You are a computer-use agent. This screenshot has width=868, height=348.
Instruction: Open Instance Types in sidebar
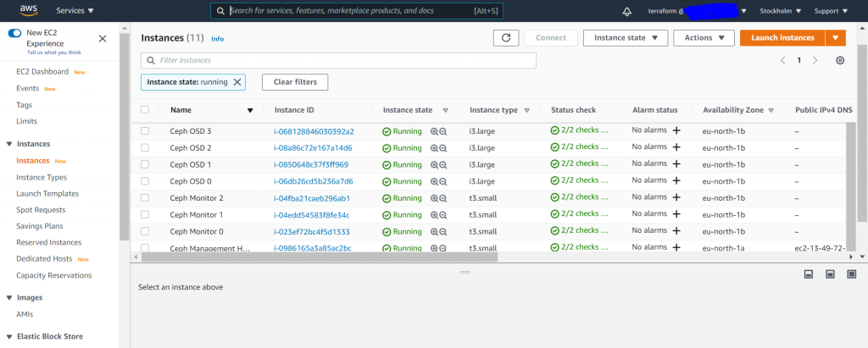(42, 177)
